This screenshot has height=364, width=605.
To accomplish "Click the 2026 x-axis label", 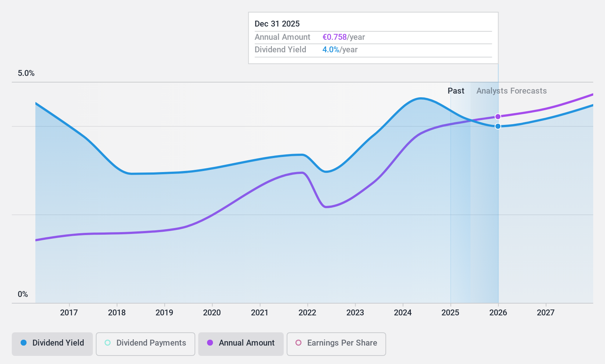I will [498, 313].
